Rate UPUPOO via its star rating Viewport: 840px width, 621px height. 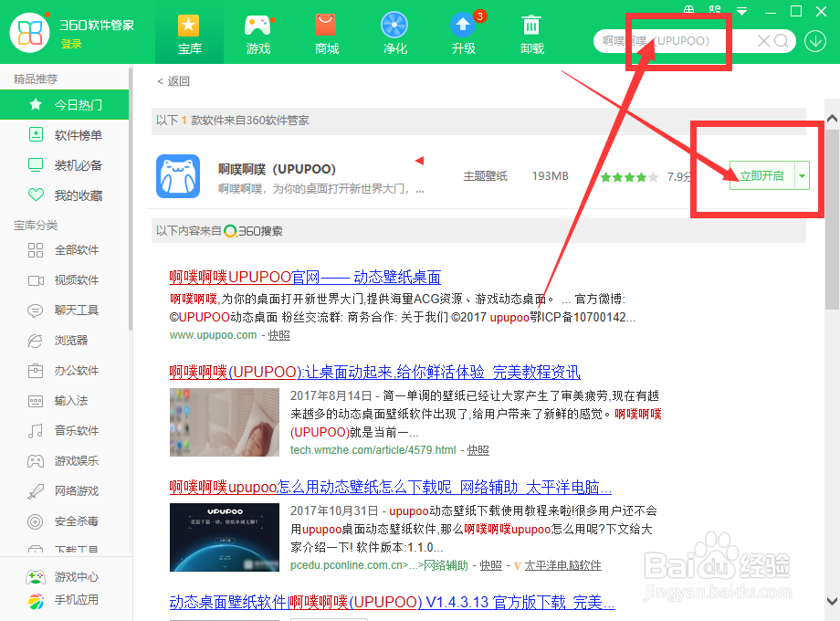(628, 176)
